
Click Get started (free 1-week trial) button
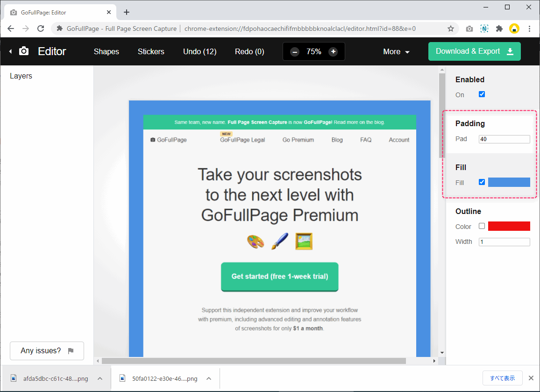click(x=280, y=277)
